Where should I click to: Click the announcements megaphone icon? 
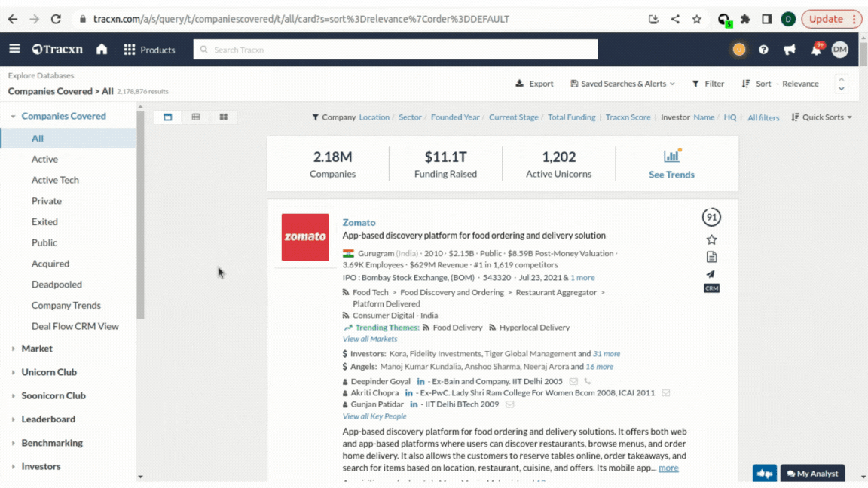(789, 50)
